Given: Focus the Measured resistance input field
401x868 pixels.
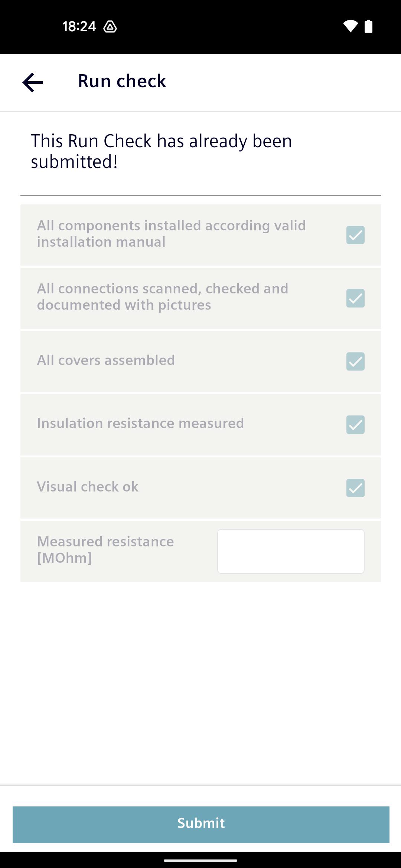Looking at the screenshot, I should pyautogui.click(x=291, y=551).
